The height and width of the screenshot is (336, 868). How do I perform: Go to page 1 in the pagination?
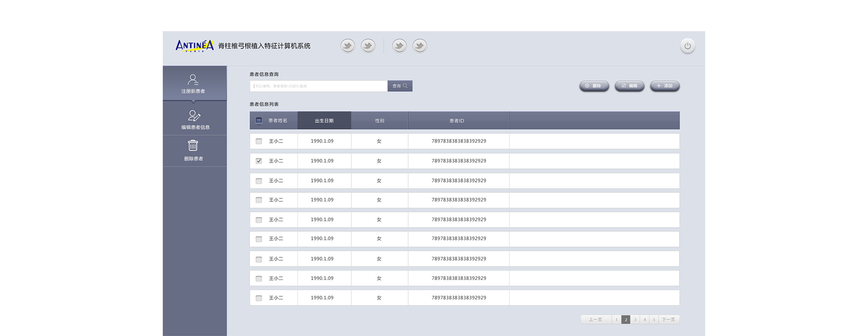tap(616, 319)
